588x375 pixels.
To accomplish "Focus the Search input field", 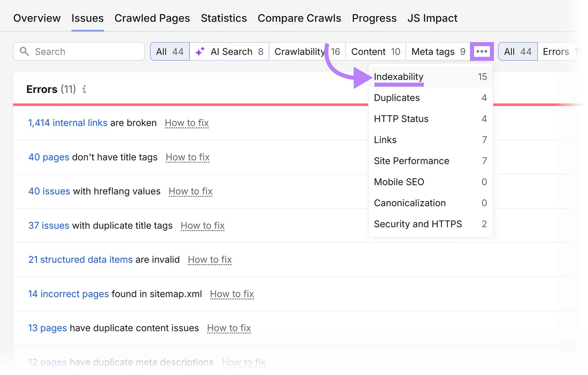I will tap(79, 51).
